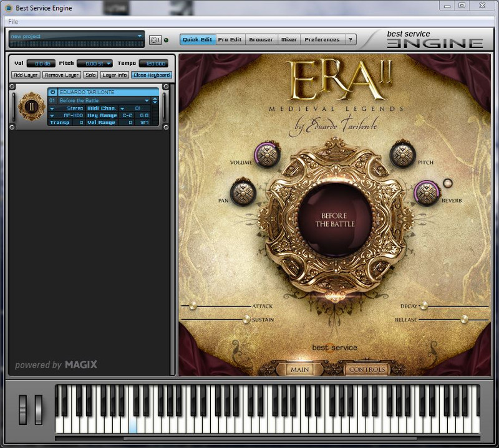Viewport: 499px width, 448px height.
Task: Select the EDUARDO TARILONTE layer name row
Action: tap(108, 92)
